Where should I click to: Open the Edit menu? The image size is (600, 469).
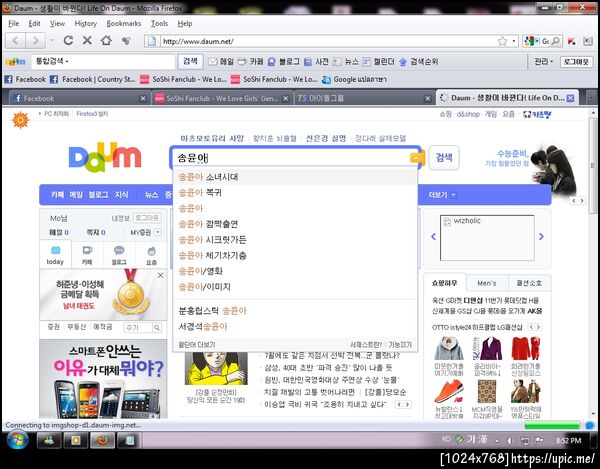(34, 24)
